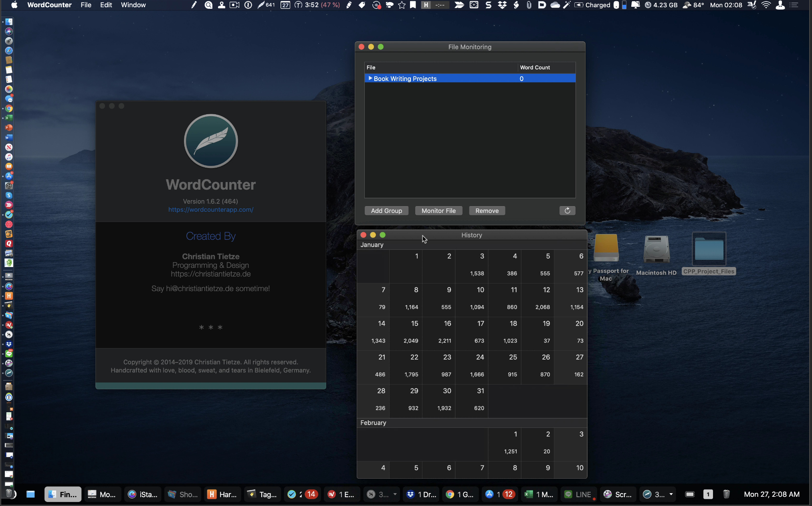Open Dropbox in the left dock
The width and height of the screenshot is (812, 506).
coord(9,344)
